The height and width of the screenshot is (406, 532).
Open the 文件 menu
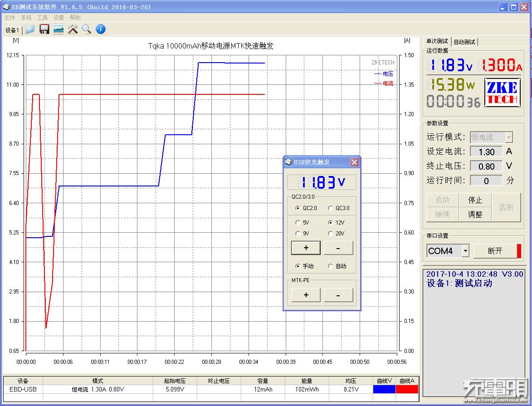[10, 18]
